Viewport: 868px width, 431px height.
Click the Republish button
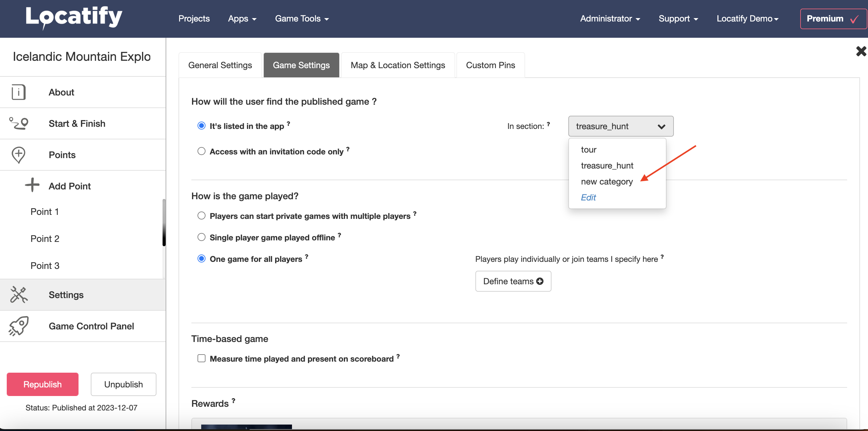(42, 384)
